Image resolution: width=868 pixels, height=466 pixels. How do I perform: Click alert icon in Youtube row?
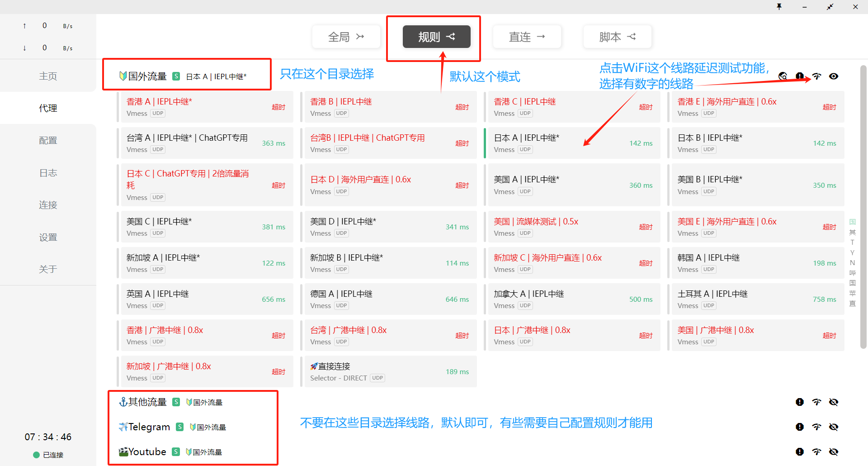tap(800, 452)
